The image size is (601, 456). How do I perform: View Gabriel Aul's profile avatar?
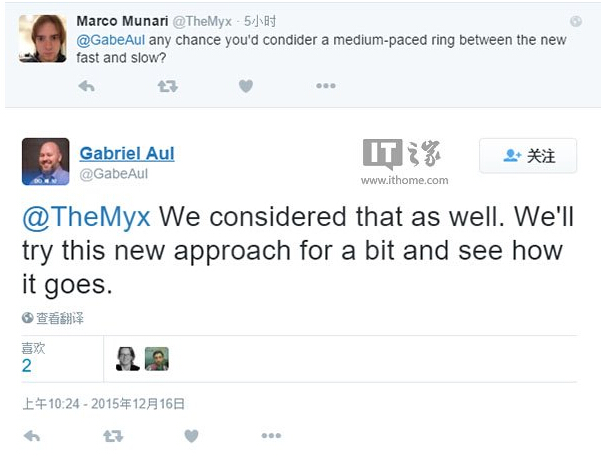45,162
